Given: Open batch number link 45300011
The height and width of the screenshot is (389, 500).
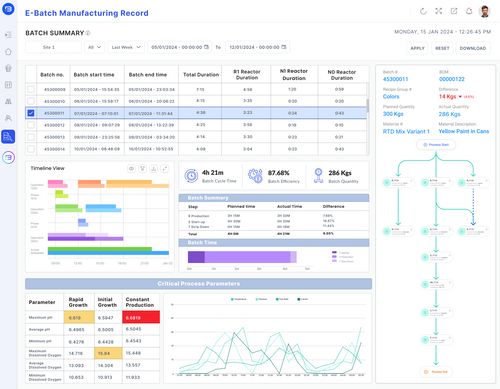Looking at the screenshot, I should click(x=395, y=79).
